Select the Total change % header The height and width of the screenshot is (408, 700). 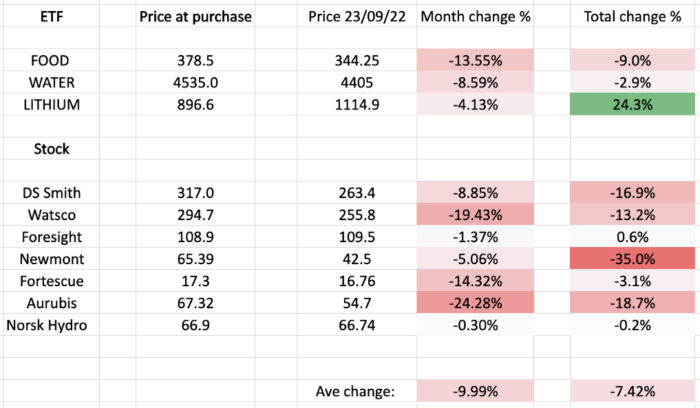(633, 17)
